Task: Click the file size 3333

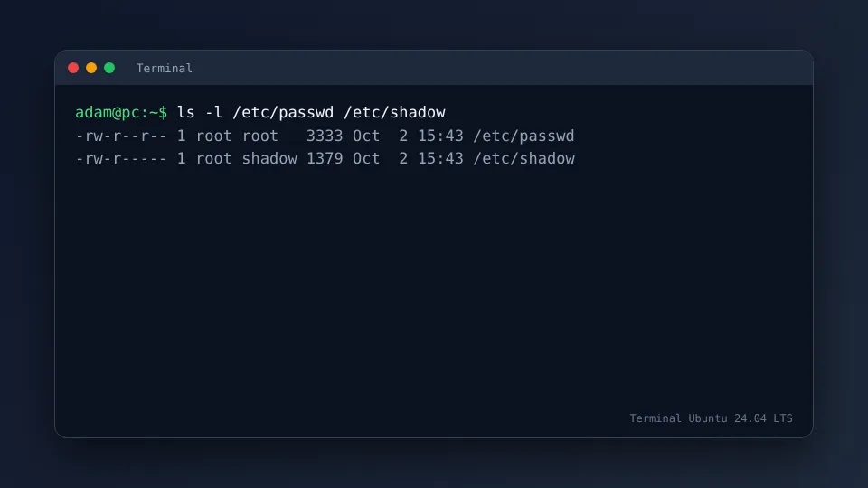Action: click(x=325, y=136)
